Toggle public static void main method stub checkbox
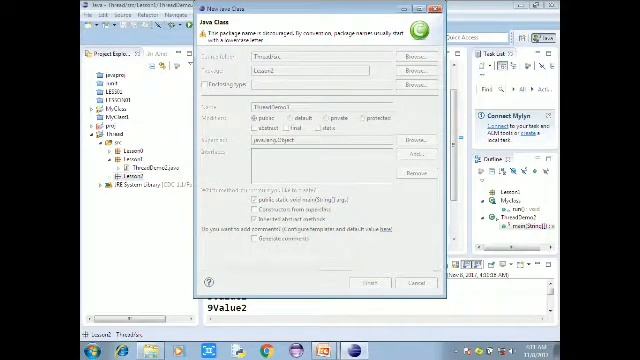 coord(254,200)
